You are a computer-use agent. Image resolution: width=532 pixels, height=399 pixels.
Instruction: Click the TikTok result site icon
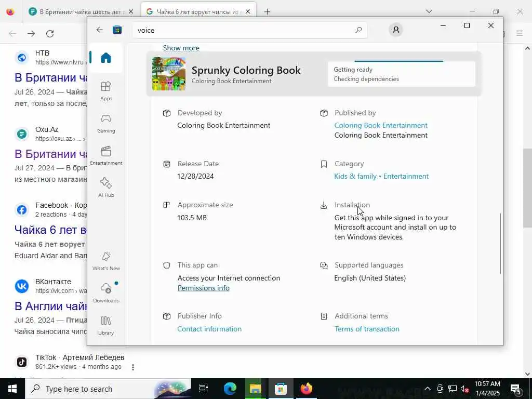[22, 362]
